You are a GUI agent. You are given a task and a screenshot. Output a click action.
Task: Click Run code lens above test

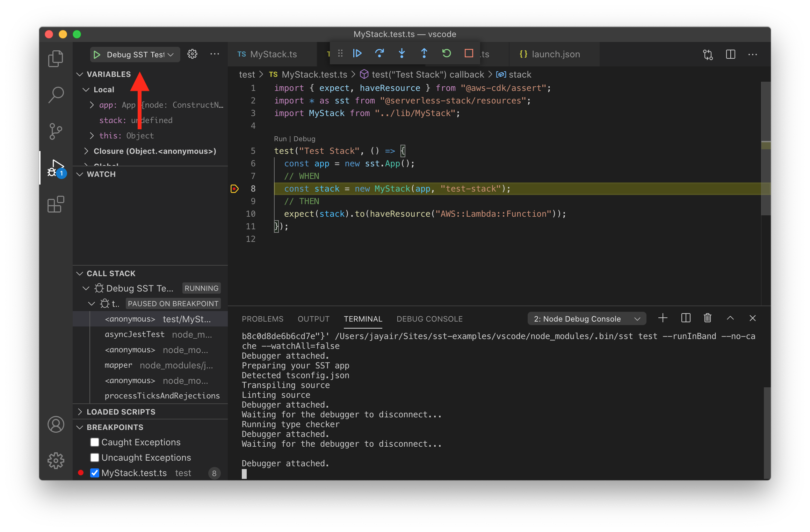point(280,139)
